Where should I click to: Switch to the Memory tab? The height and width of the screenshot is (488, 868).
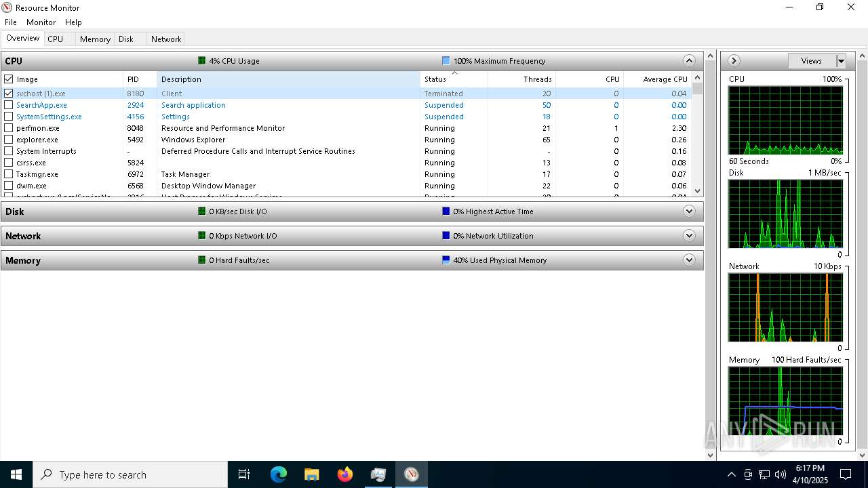tap(95, 39)
